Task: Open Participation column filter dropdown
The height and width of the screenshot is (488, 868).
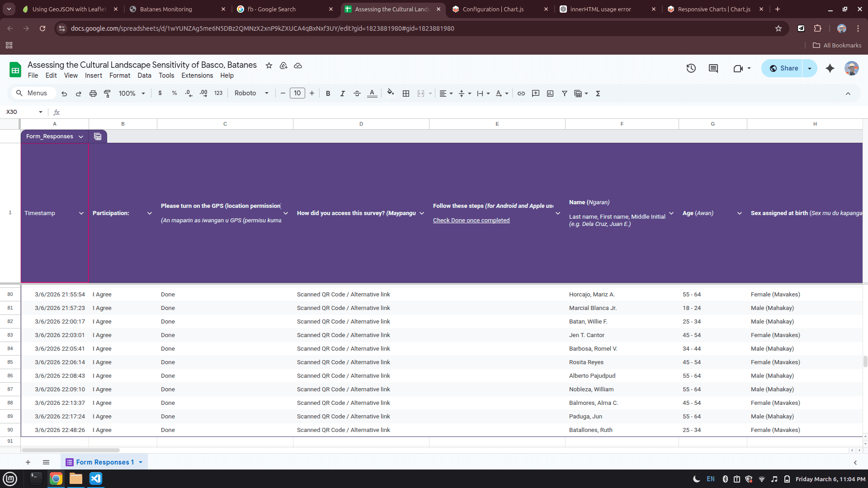Action: point(150,213)
